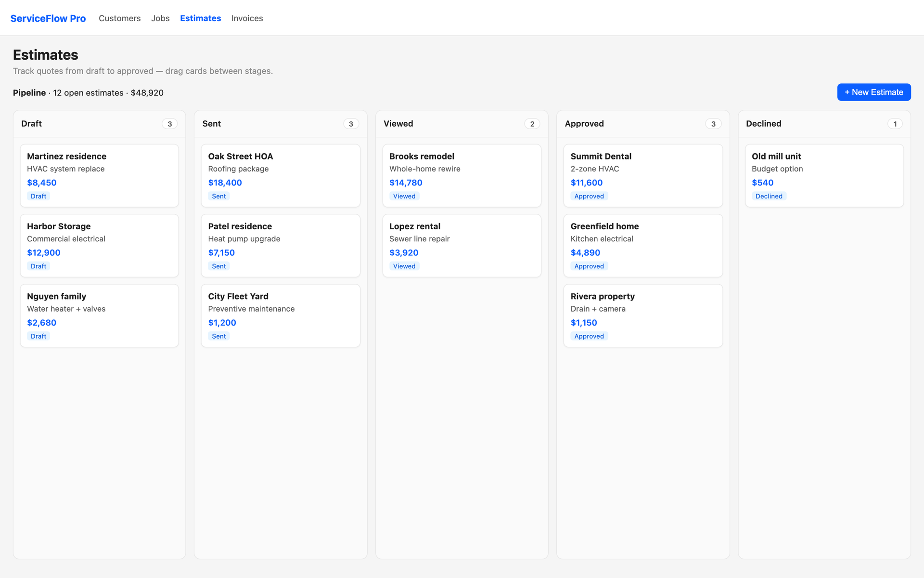Click the Viewed column count badge
This screenshot has height=578, width=924.
[x=532, y=124]
